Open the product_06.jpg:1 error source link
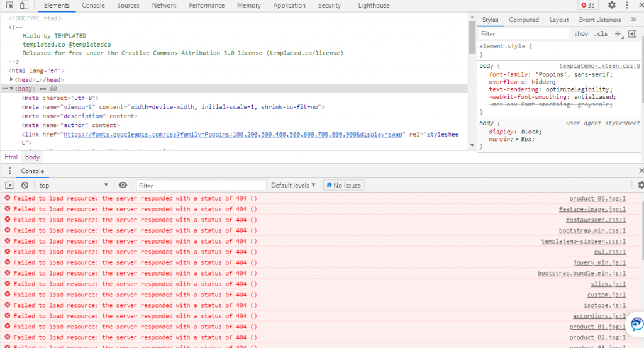This screenshot has height=348, width=644. click(597, 198)
